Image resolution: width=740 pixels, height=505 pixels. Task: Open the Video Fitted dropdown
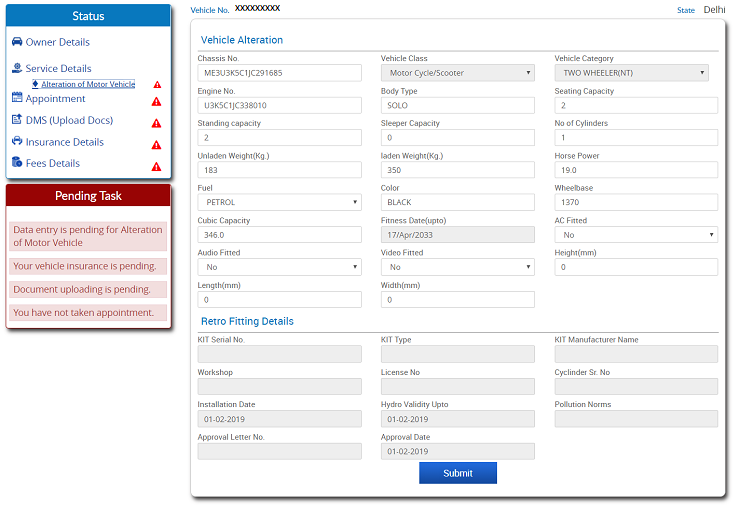tap(457, 267)
